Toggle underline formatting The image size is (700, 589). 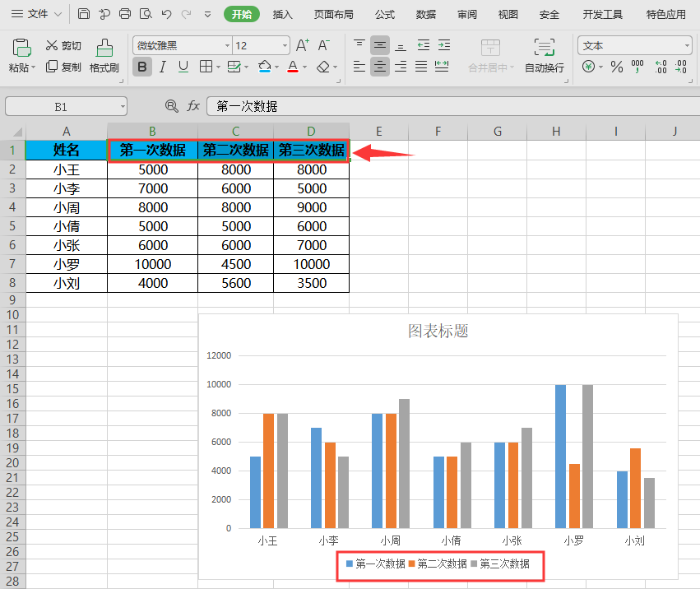pyautogui.click(x=183, y=67)
